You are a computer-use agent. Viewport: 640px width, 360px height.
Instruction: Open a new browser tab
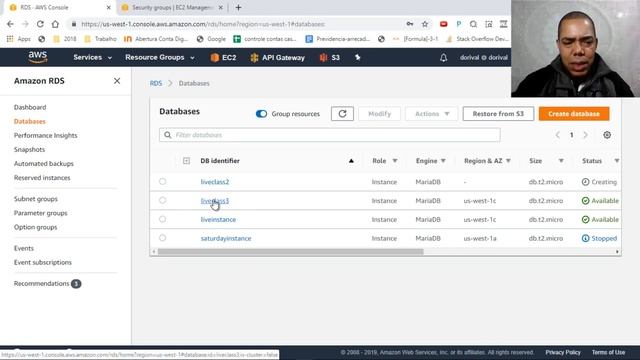[238, 7]
